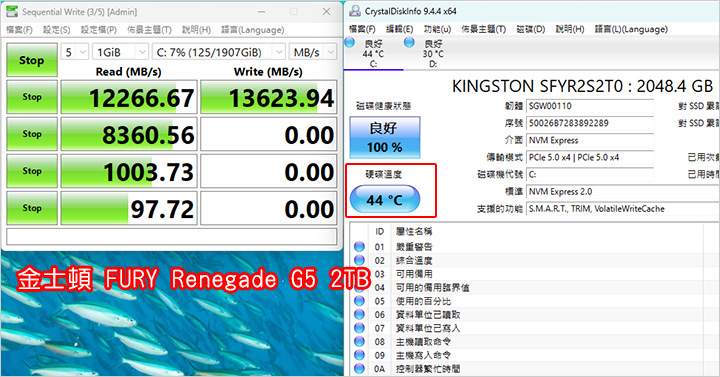Click Stop button beside 1003.73 read result

32,171
